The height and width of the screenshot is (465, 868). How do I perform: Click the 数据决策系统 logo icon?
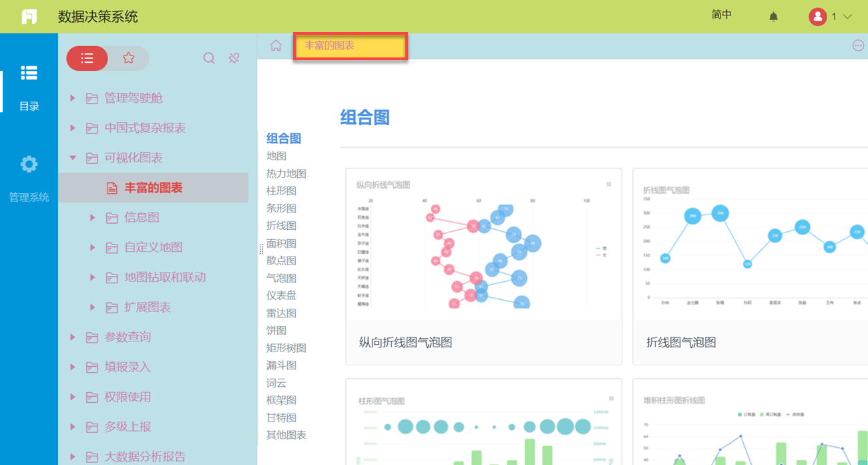click(29, 17)
